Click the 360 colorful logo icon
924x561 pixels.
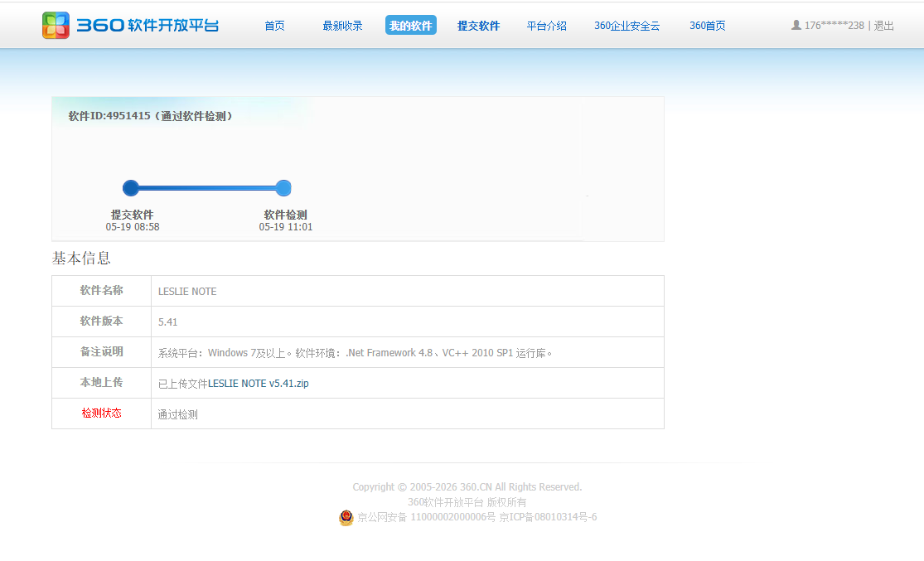pyautogui.click(x=56, y=26)
